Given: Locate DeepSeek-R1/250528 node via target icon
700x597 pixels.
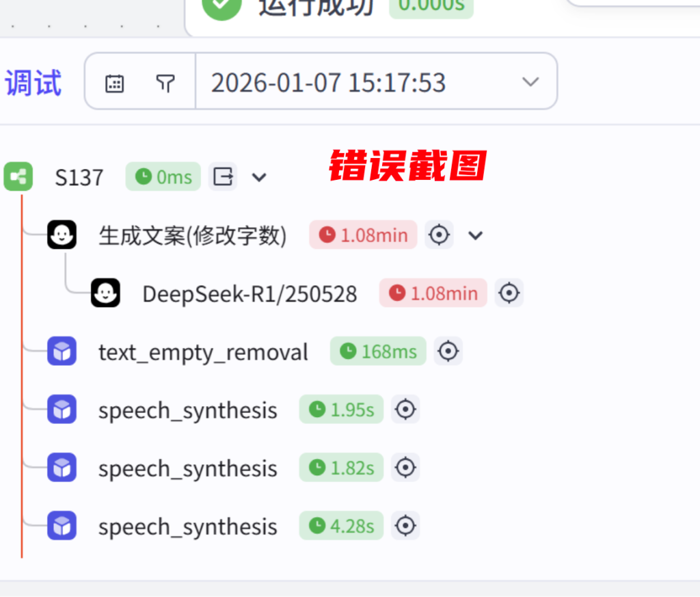Looking at the screenshot, I should tap(509, 293).
